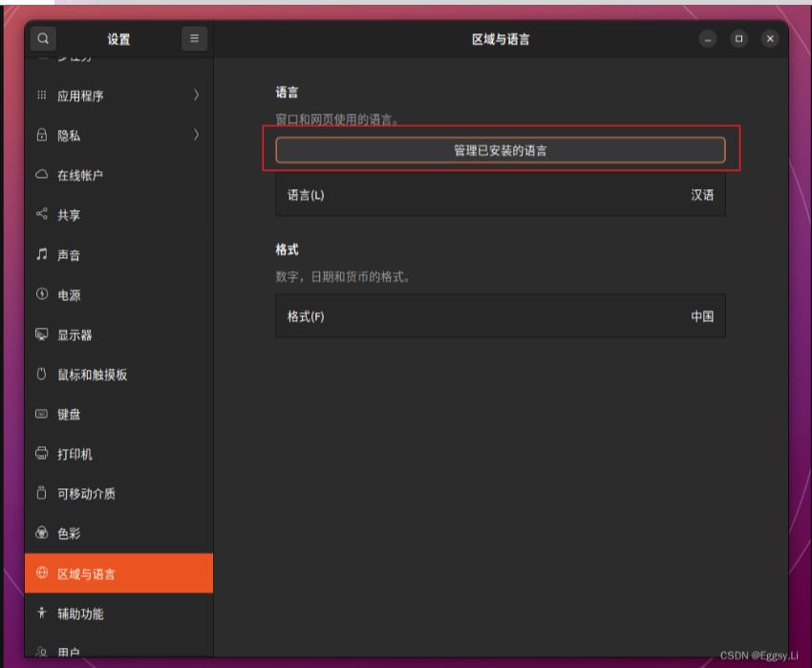Select 鼠标和触摸板 in the sidebar
812x668 pixels.
pos(92,375)
